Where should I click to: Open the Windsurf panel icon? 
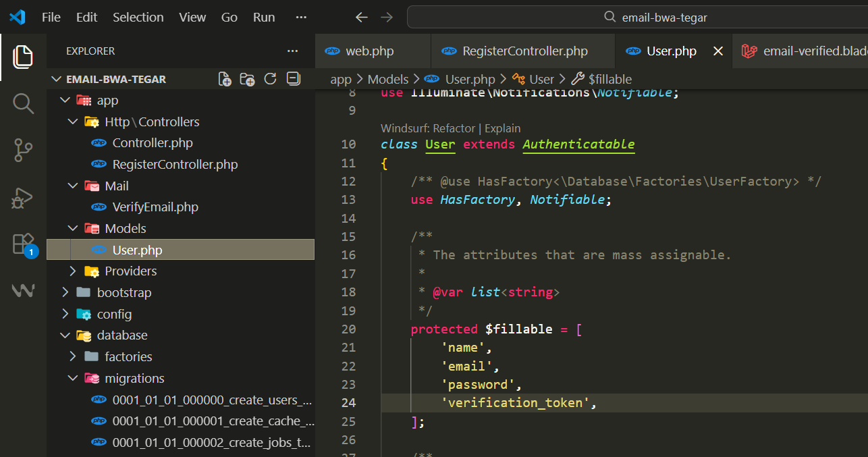(x=23, y=290)
